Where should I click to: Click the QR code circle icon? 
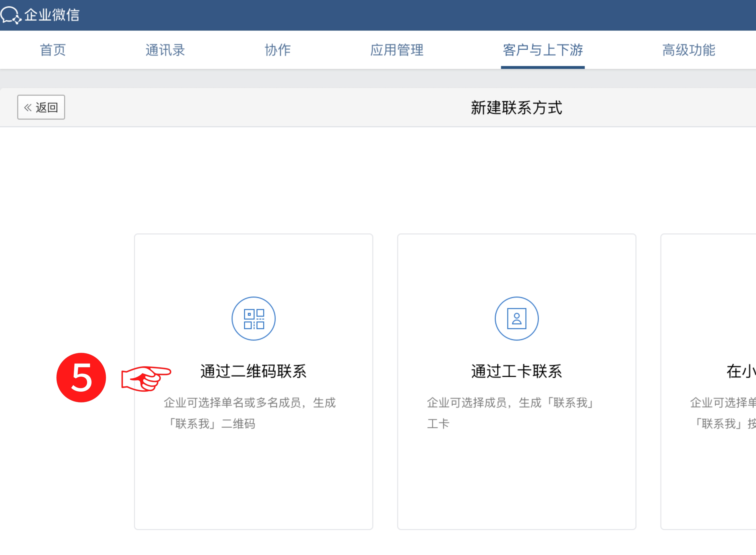click(x=254, y=319)
